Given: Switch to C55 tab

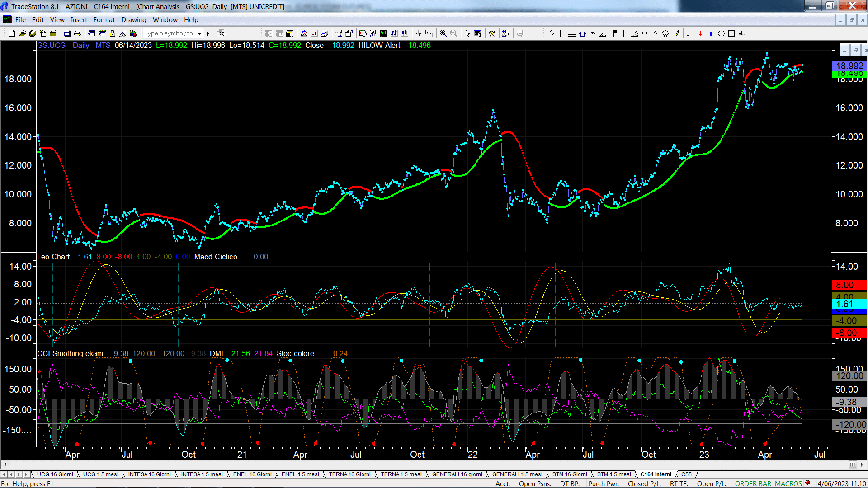Looking at the screenshot, I should [x=686, y=474].
